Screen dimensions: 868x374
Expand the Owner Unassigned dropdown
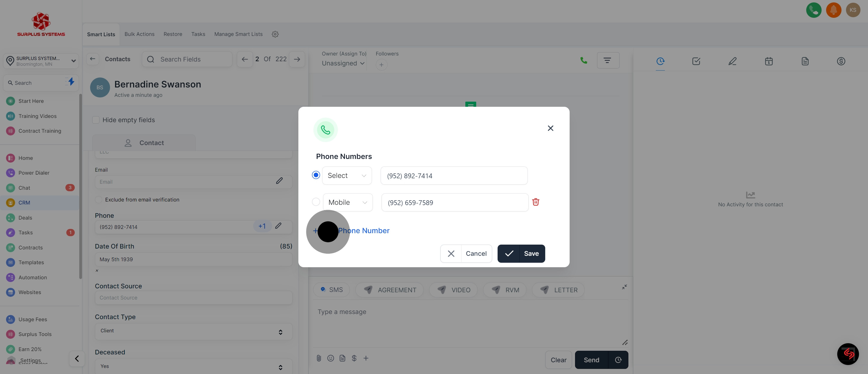(343, 63)
